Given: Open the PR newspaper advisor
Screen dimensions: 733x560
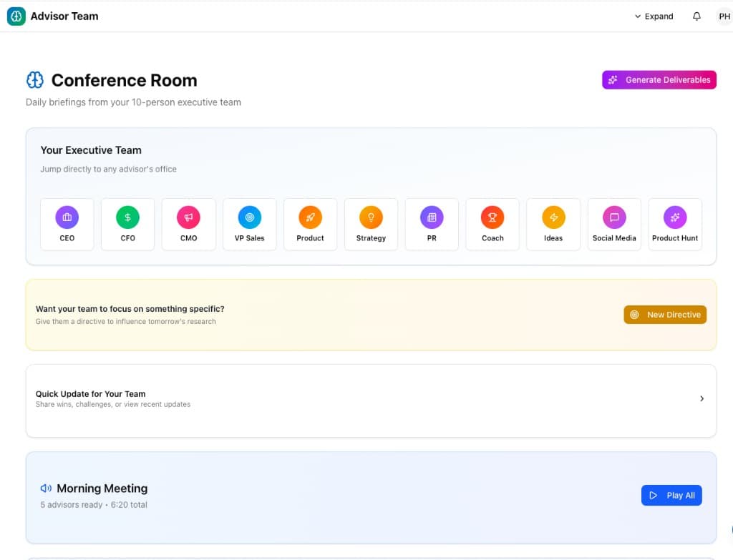Looking at the screenshot, I should coord(432,225).
